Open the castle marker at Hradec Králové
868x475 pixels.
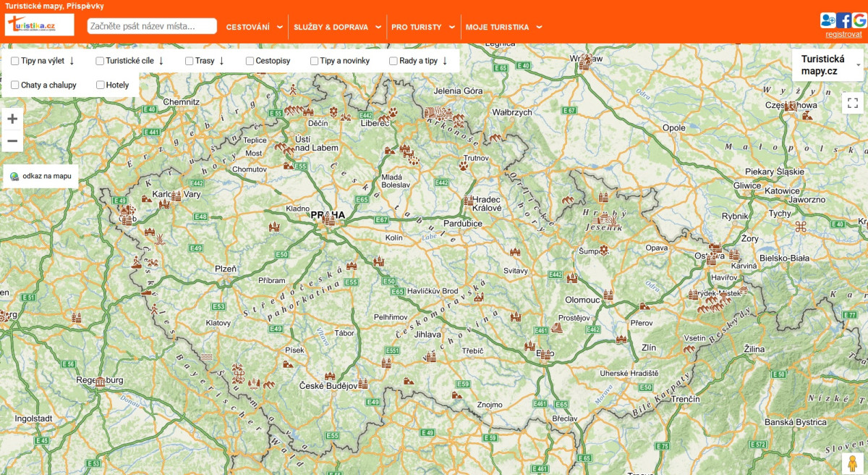(469, 200)
